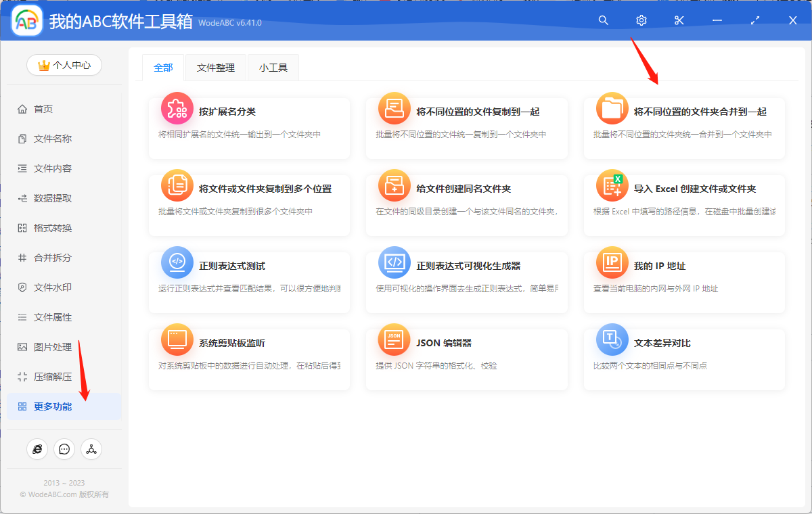Open the JSON 编辑器 icon
The width and height of the screenshot is (812, 514).
point(394,340)
